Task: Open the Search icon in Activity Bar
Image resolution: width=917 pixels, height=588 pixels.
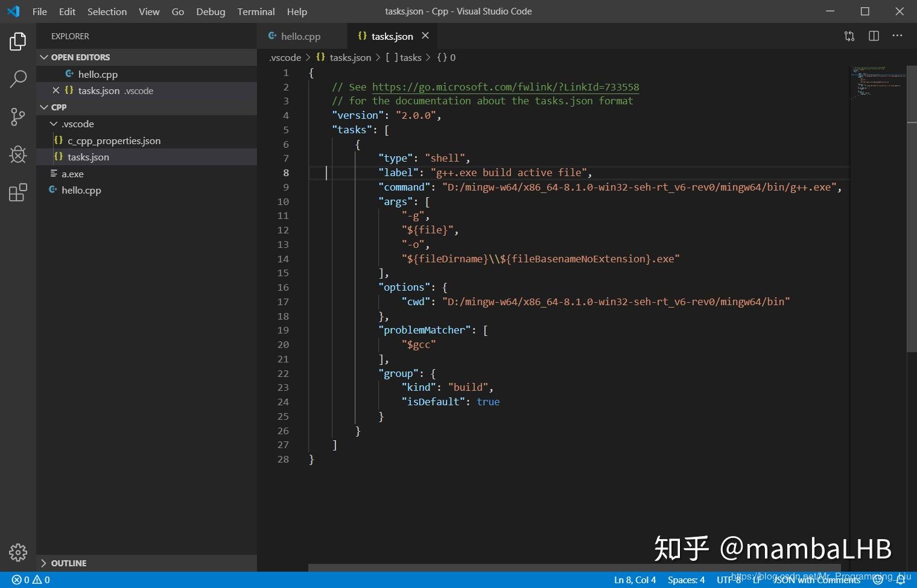Action: pos(17,79)
